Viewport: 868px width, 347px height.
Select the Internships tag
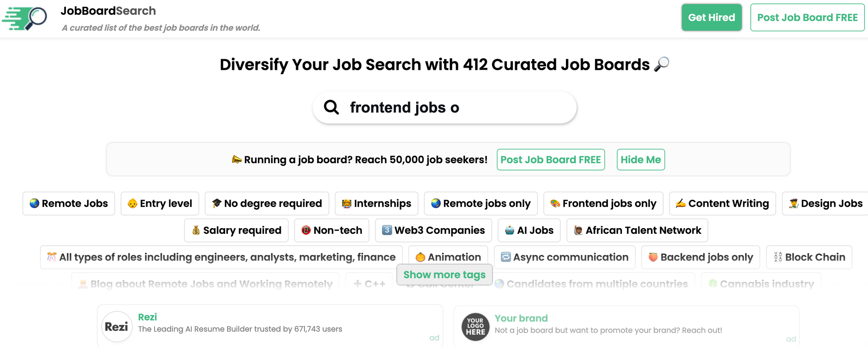point(376,203)
